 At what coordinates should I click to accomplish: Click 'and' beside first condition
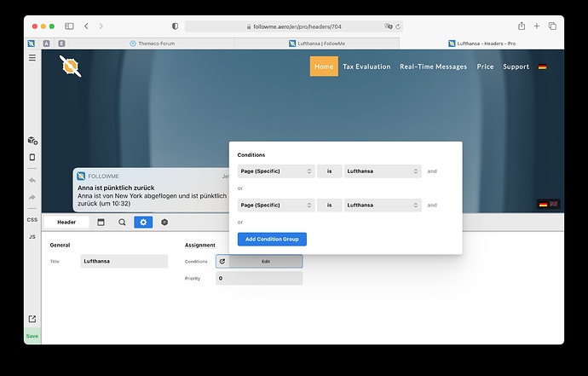pos(432,171)
